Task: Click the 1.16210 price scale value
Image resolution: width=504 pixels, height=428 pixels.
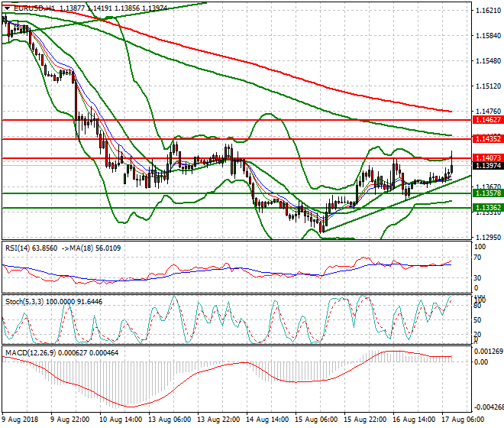Action: click(x=488, y=10)
